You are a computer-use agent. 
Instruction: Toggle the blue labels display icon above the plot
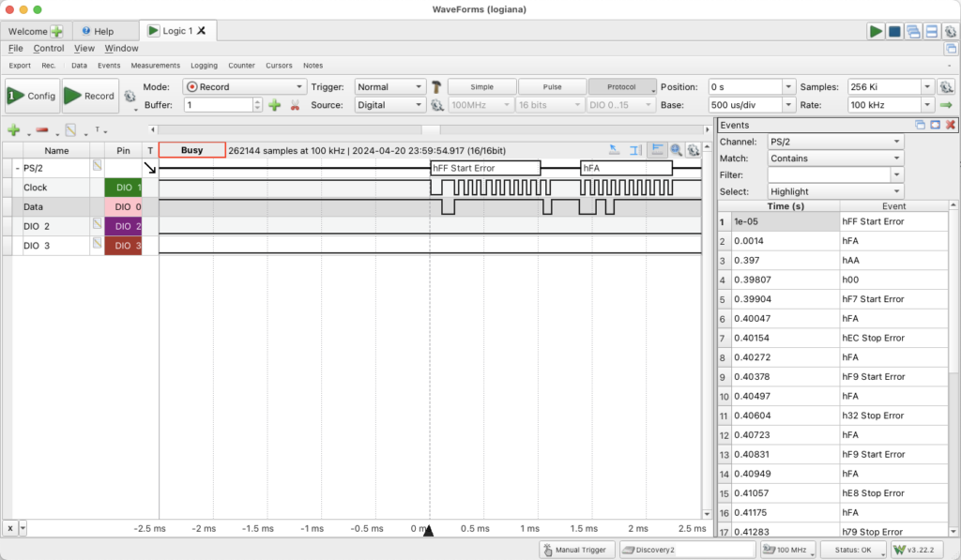pyautogui.click(x=657, y=150)
